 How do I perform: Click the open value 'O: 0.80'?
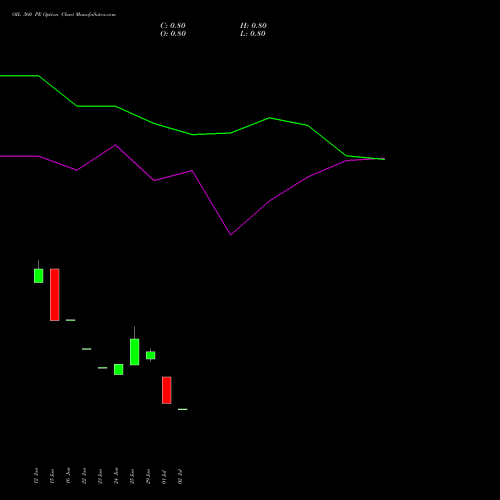(173, 34)
